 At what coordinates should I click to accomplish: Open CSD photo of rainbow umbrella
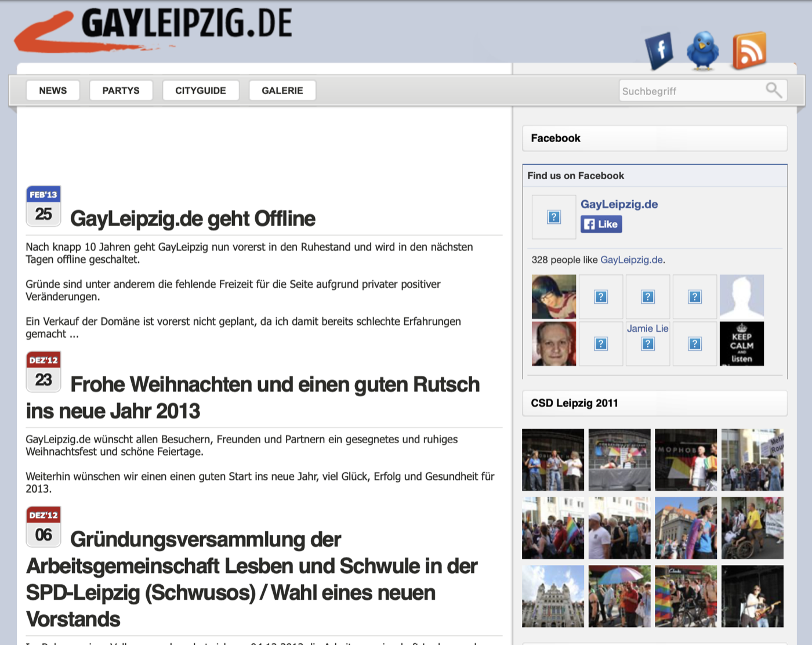point(619,596)
